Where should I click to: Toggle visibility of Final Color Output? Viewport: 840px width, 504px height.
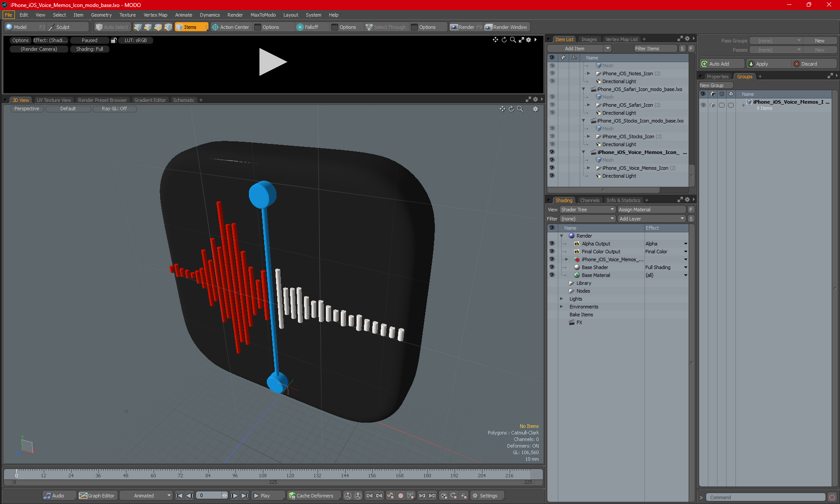[x=552, y=252]
